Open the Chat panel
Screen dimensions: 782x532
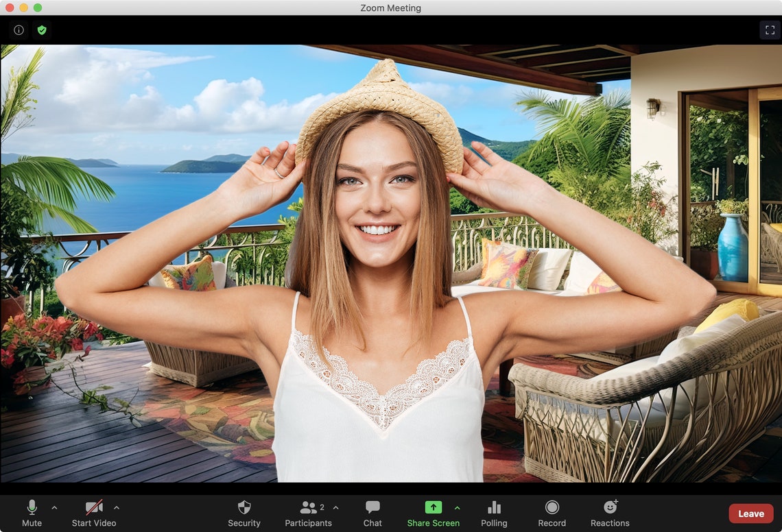(372, 513)
